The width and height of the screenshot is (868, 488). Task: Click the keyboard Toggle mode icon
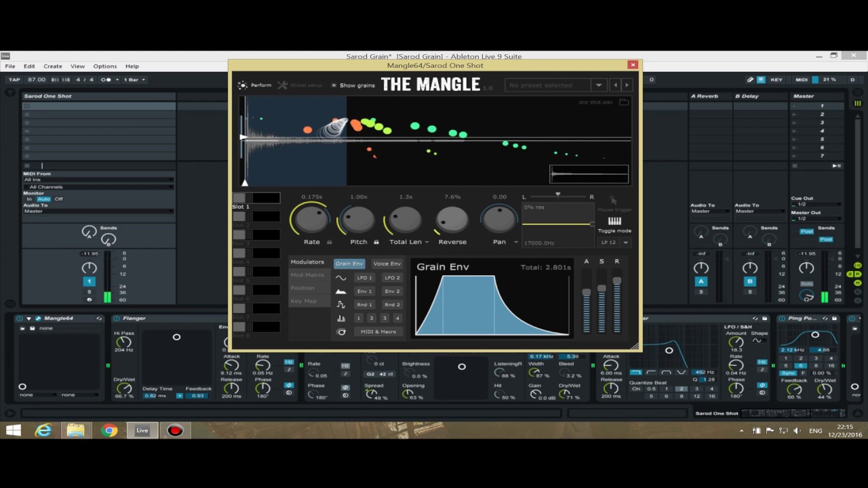click(614, 221)
